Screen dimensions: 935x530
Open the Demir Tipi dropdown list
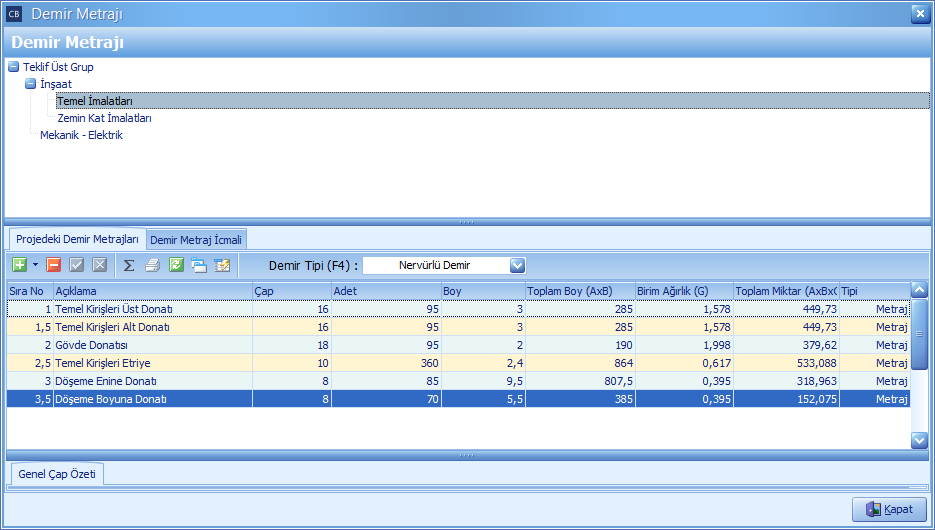517,265
